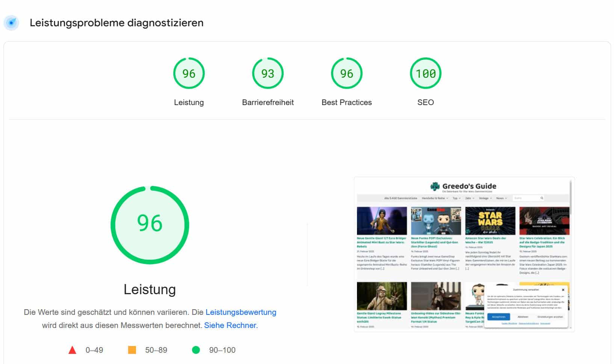Click the search input field in site preview

pyautogui.click(x=526, y=198)
